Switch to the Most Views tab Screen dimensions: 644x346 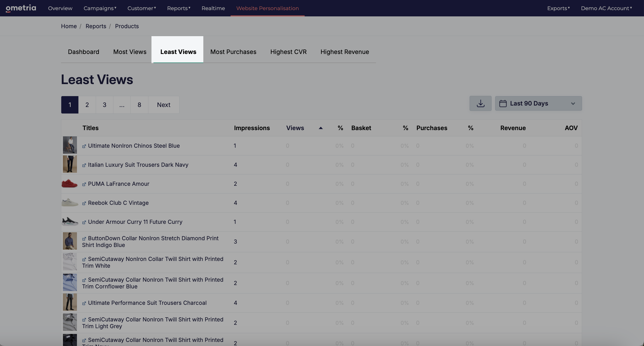click(130, 52)
